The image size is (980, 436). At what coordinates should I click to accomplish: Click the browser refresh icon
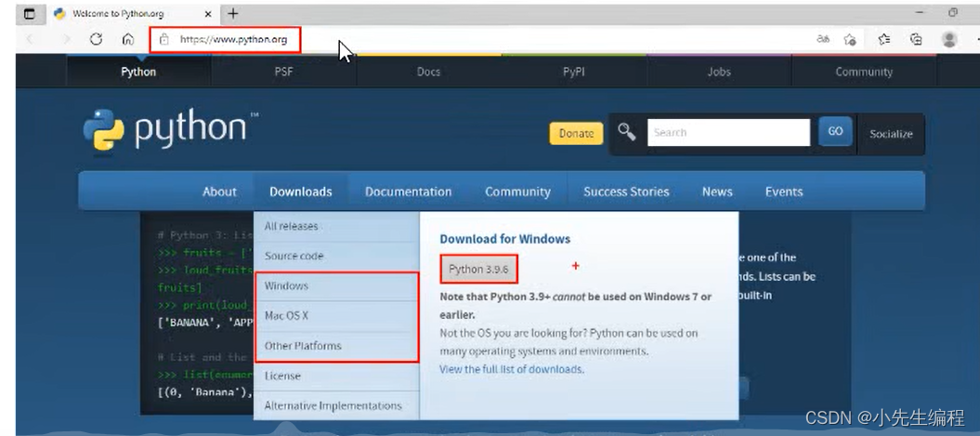tap(96, 39)
